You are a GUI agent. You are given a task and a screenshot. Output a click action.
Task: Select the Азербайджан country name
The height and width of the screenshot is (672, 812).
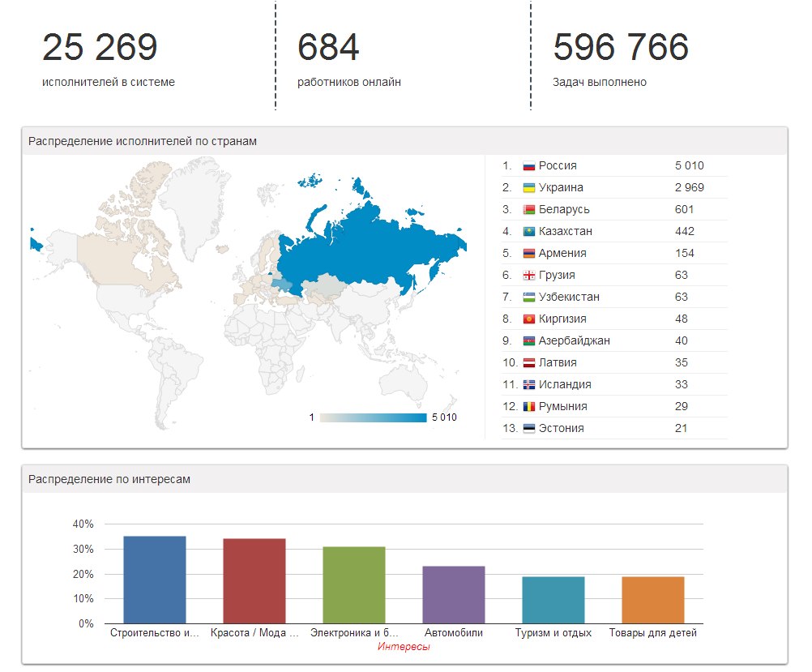[x=575, y=340]
